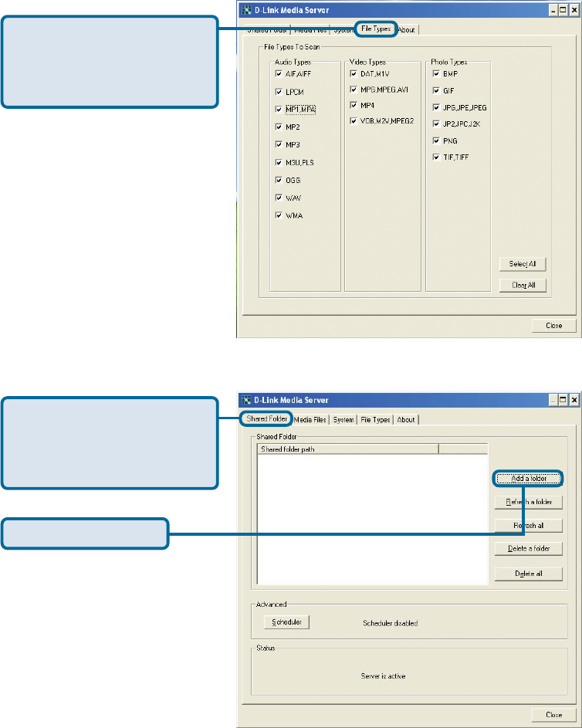Click the D-Link icon in upper title bar
Viewport: 582px width, 728px height.
pos(246,10)
